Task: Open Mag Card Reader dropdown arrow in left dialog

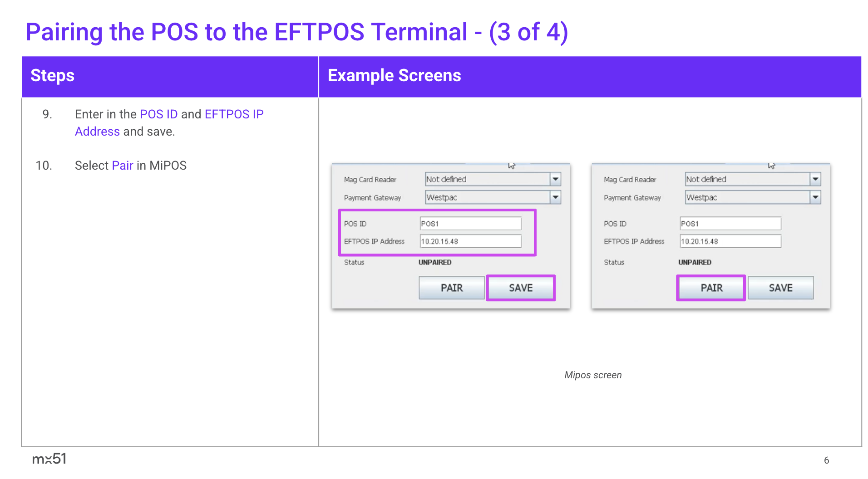Action: click(555, 179)
